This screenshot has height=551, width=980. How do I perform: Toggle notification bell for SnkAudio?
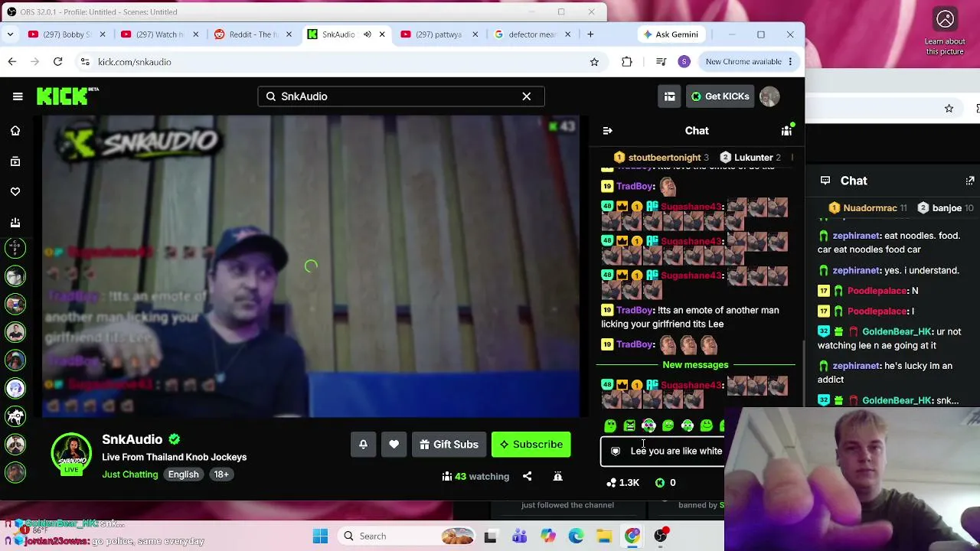(x=364, y=445)
